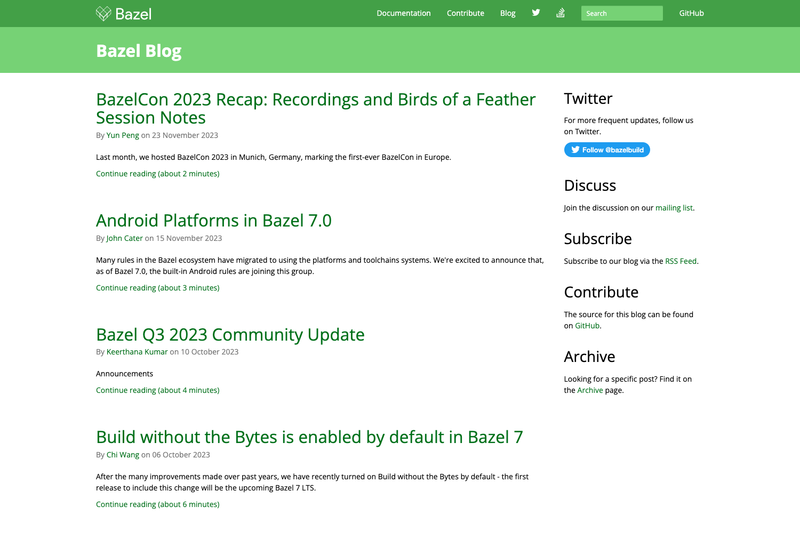Click the Bazel Blog heading
The width and height of the screenshot is (800, 533).
point(139,51)
